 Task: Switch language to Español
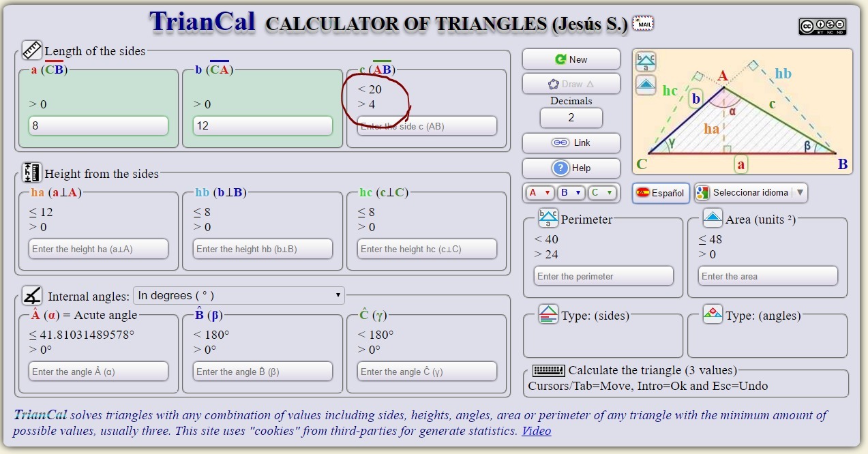tap(661, 193)
